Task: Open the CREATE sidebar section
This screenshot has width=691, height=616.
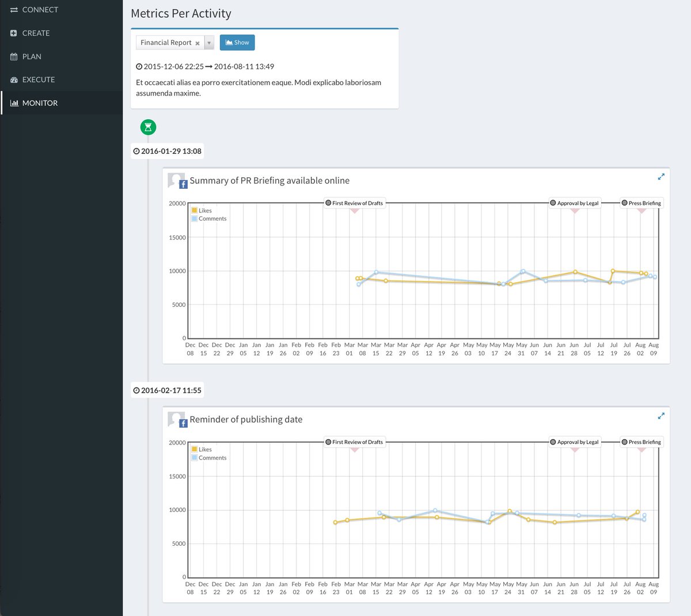Action: point(61,33)
